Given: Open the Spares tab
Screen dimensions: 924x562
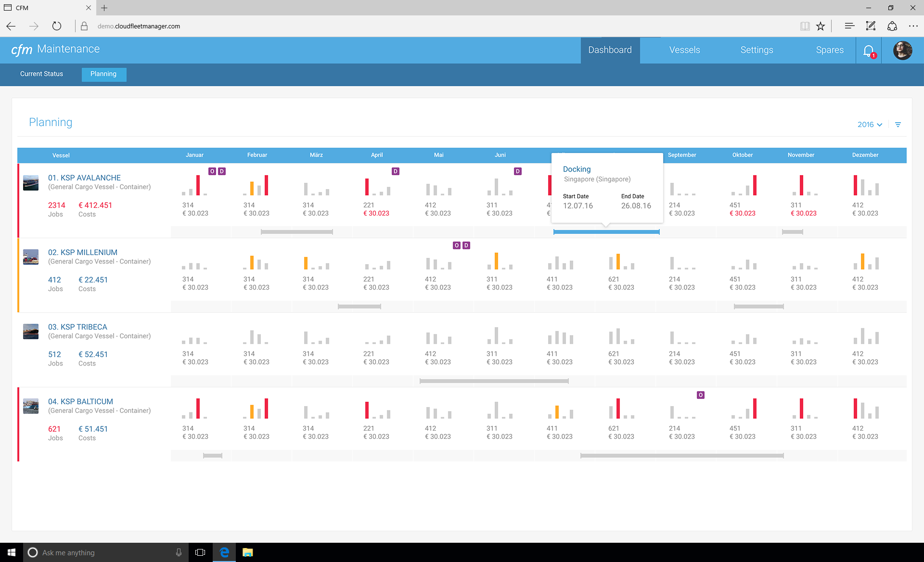Looking at the screenshot, I should pyautogui.click(x=830, y=50).
